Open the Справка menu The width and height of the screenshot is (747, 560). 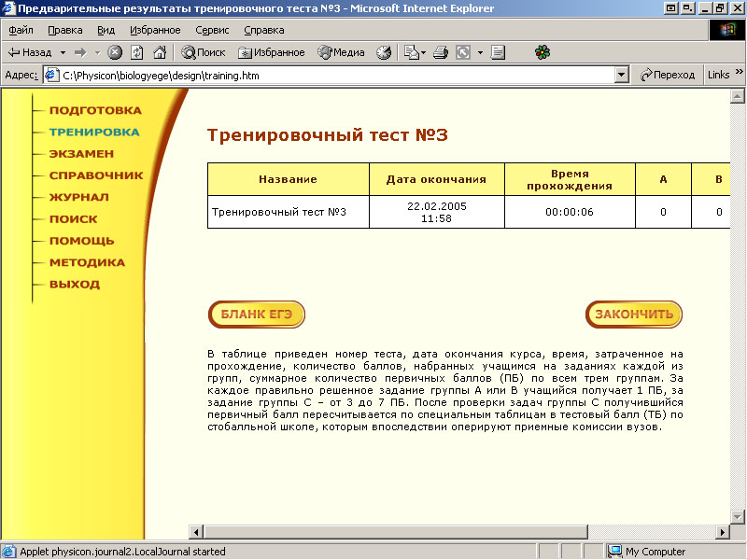point(264,30)
